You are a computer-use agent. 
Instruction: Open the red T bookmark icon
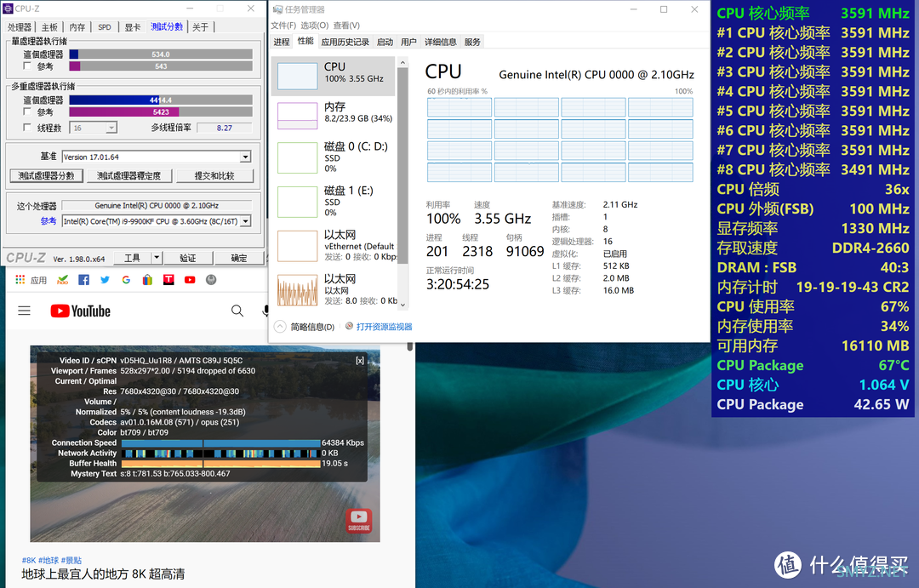[168, 280]
